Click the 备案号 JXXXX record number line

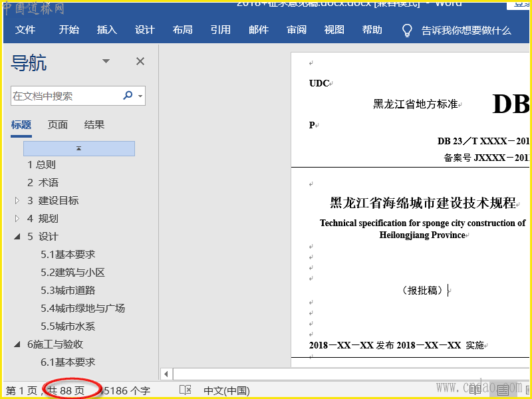click(x=486, y=158)
